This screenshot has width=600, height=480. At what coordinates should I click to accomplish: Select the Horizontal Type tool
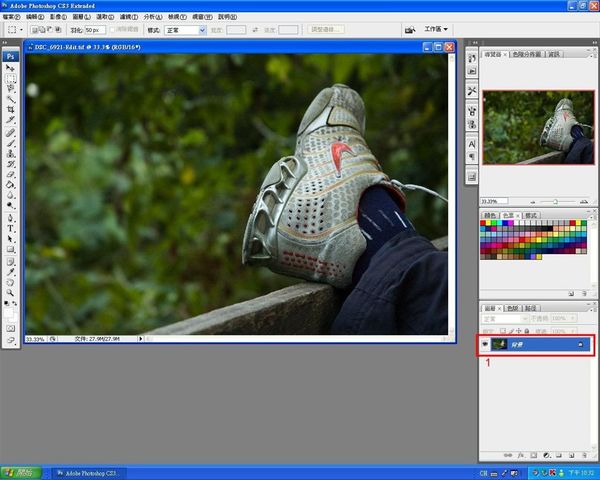(x=10, y=229)
